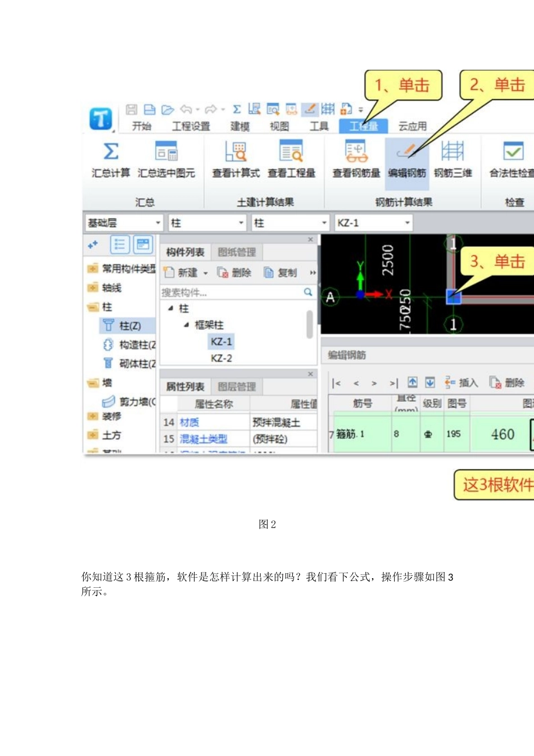Switch to the 工具 ribbon tab
Screen dimensions: 534x756
[x=319, y=126]
